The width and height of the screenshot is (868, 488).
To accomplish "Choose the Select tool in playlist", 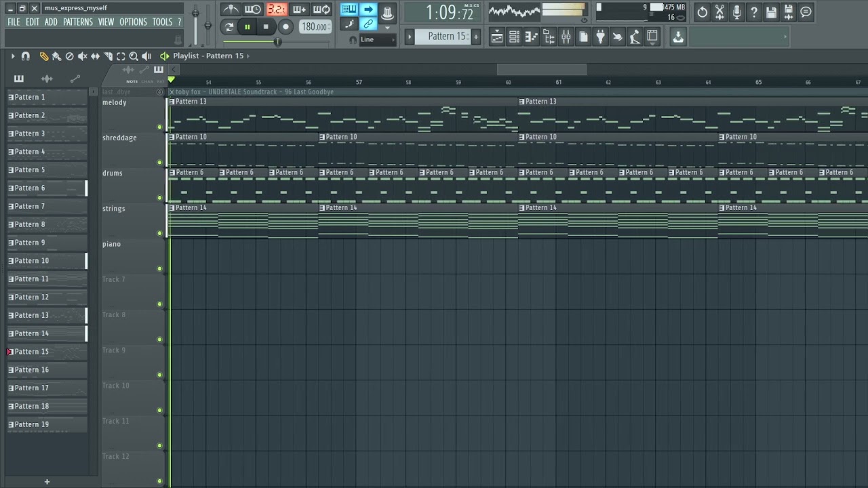I will [121, 56].
